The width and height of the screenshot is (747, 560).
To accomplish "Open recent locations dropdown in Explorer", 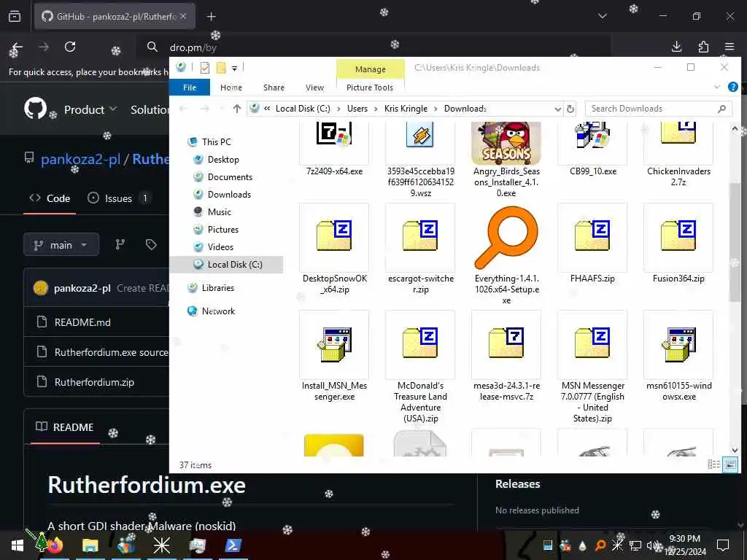I will coord(221,109).
